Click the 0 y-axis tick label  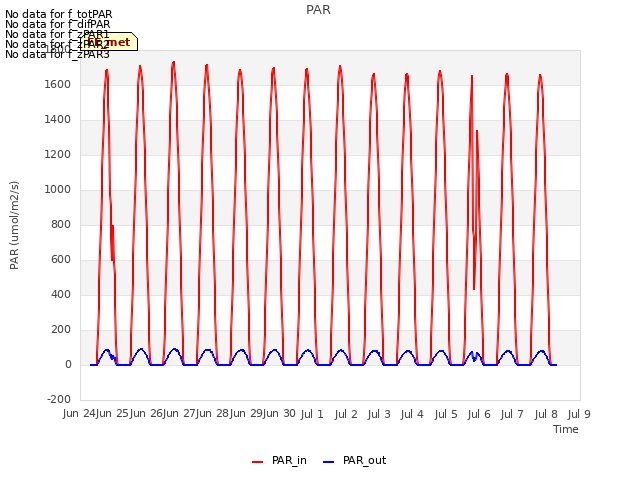click(x=68, y=365)
